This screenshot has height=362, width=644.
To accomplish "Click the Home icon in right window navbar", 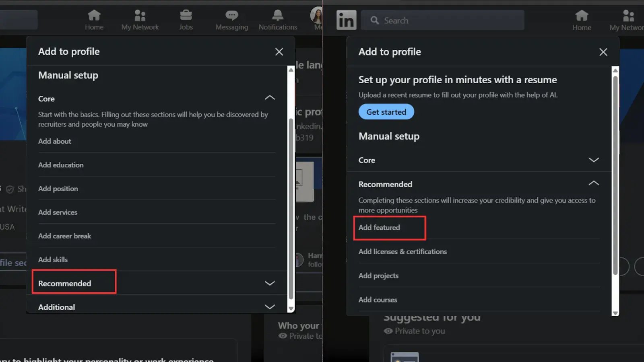I will click(x=582, y=16).
